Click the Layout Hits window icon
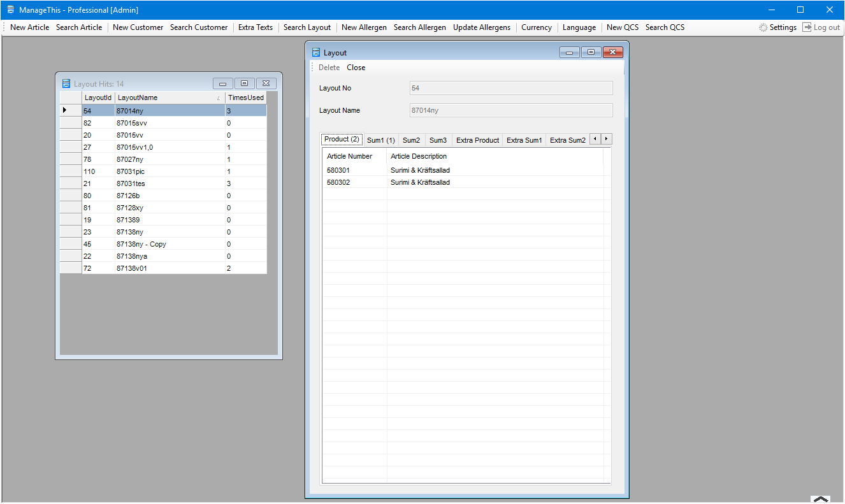The width and height of the screenshot is (845, 504). point(66,83)
